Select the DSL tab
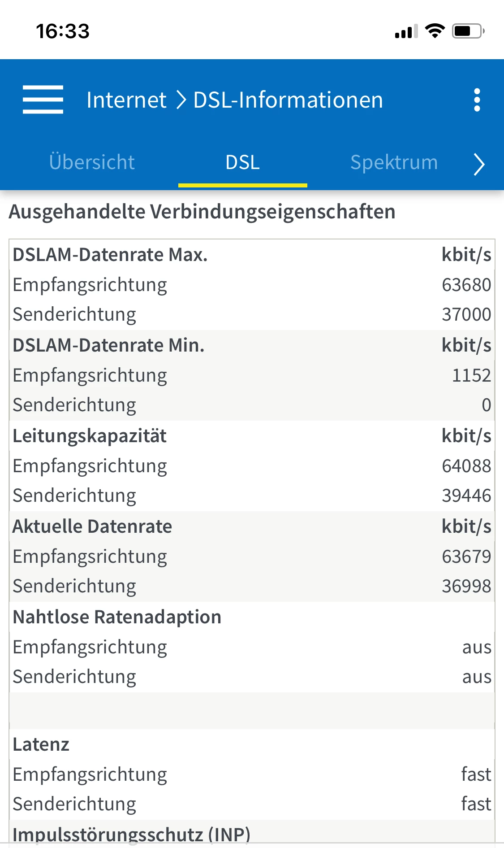 pyautogui.click(x=242, y=162)
